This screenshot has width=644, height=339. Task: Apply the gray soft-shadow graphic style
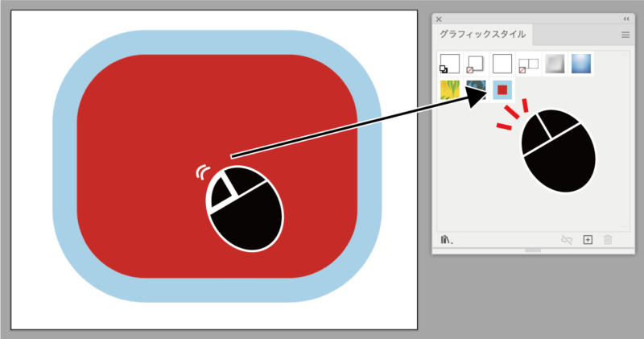pyautogui.click(x=555, y=64)
